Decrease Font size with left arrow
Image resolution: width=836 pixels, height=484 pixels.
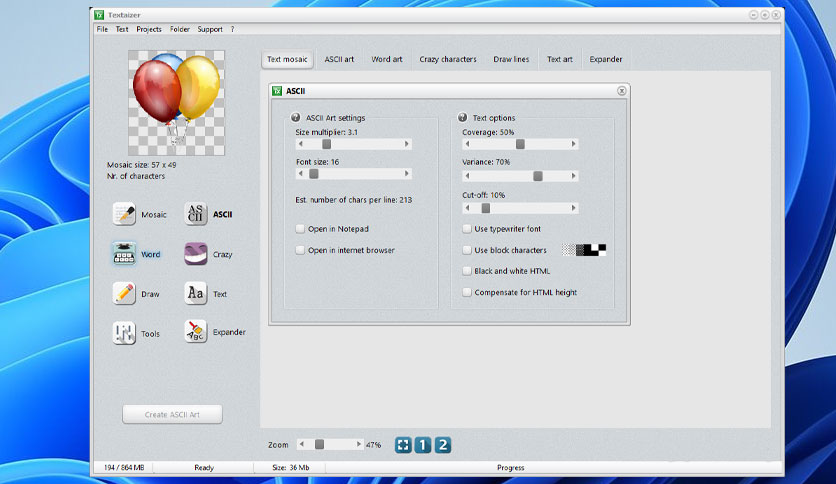click(x=301, y=174)
